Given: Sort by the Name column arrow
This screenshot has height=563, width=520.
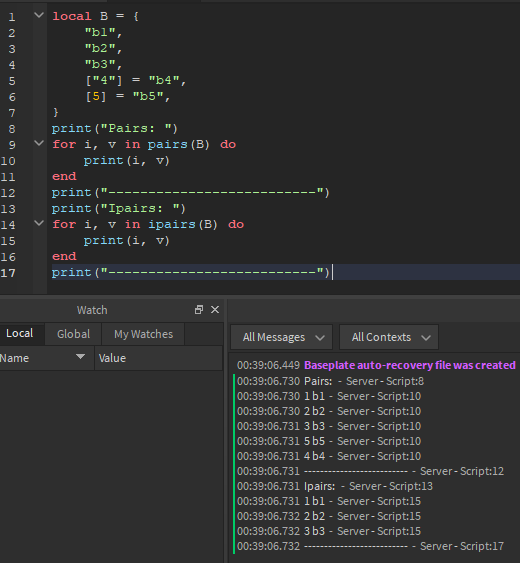Looking at the screenshot, I should [x=80, y=357].
